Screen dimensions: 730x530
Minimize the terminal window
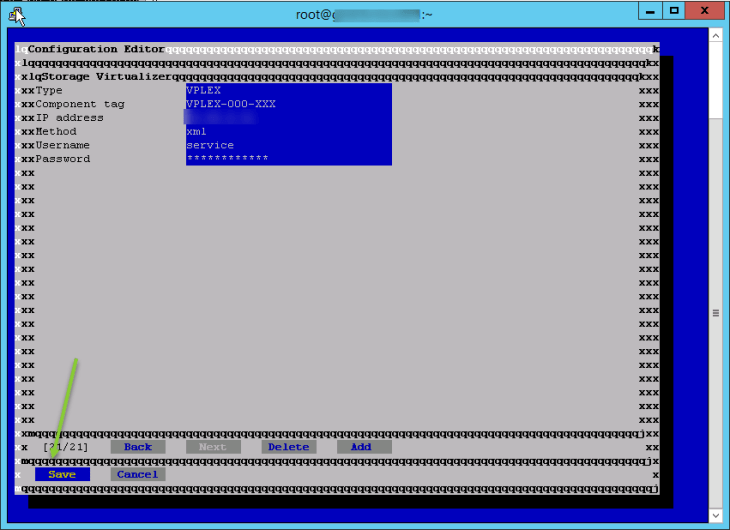[x=650, y=11]
